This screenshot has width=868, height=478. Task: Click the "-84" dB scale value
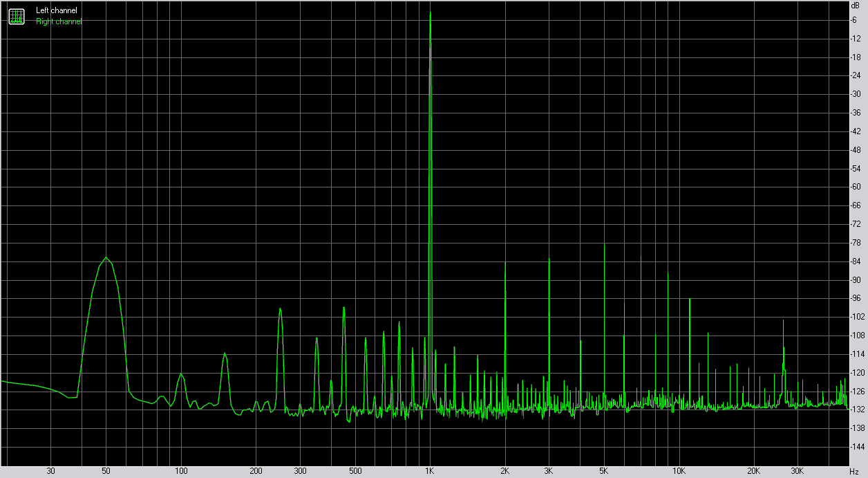[x=857, y=261]
